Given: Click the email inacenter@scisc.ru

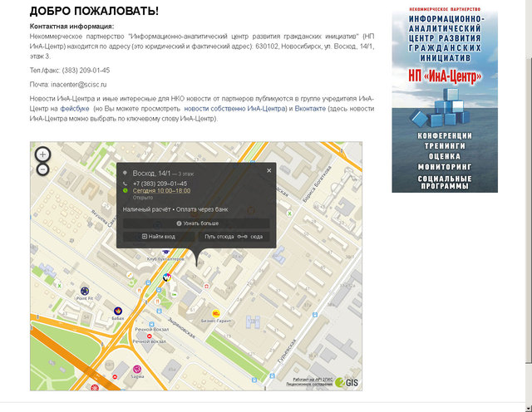Looking at the screenshot, I should coord(79,85).
